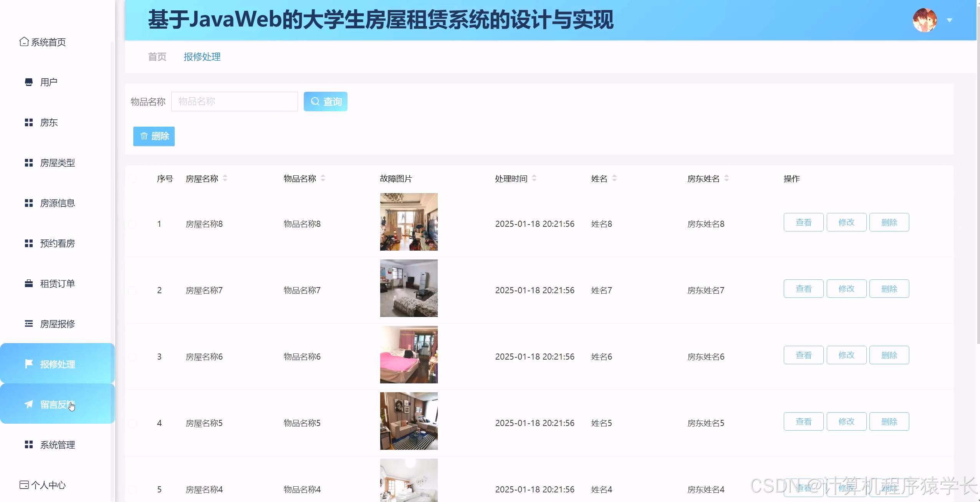Click 删除 for row 房屋名称5
This screenshot has height=502, width=980.
pos(889,421)
